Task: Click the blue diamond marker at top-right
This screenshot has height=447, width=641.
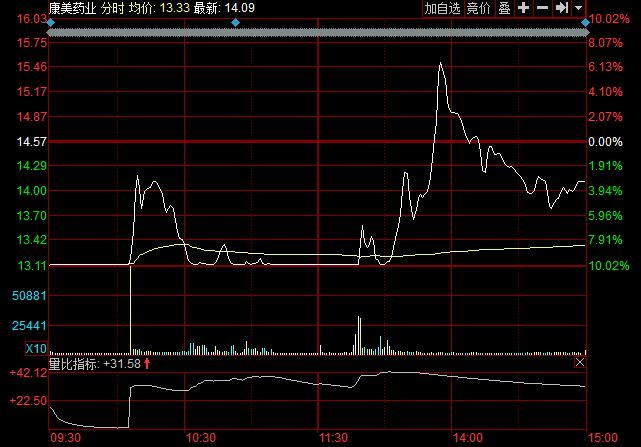Action: coord(585,22)
